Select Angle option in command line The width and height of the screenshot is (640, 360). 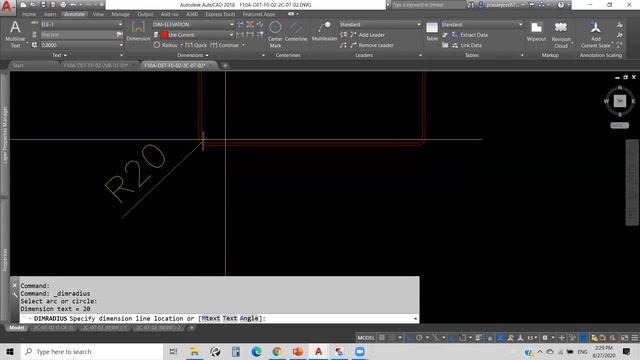[249, 318]
